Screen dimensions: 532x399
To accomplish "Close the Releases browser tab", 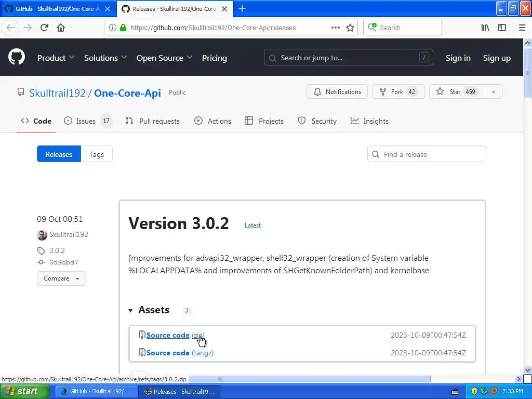I will [224, 9].
